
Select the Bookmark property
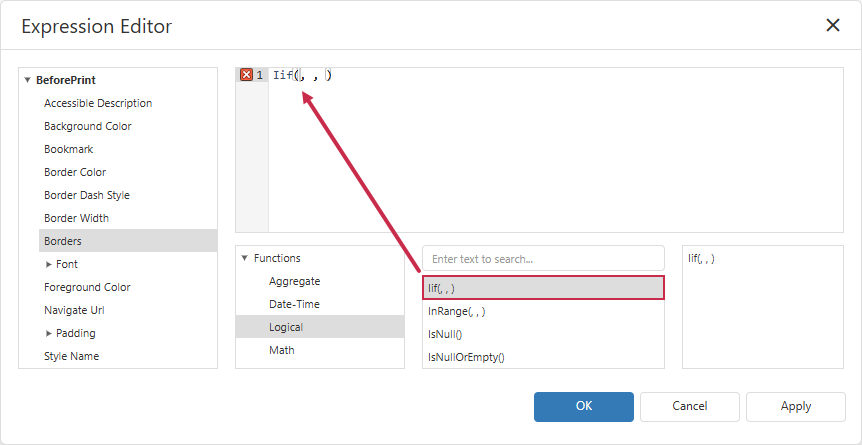[128, 149]
